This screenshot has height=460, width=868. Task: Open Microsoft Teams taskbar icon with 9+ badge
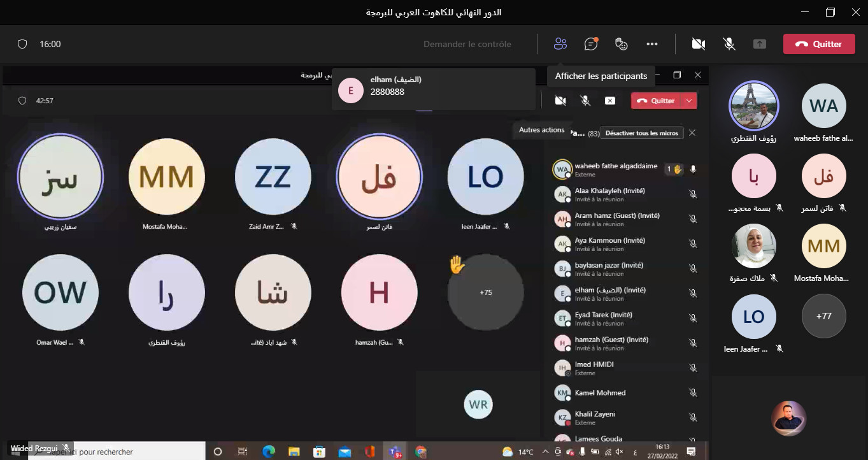tap(395, 452)
